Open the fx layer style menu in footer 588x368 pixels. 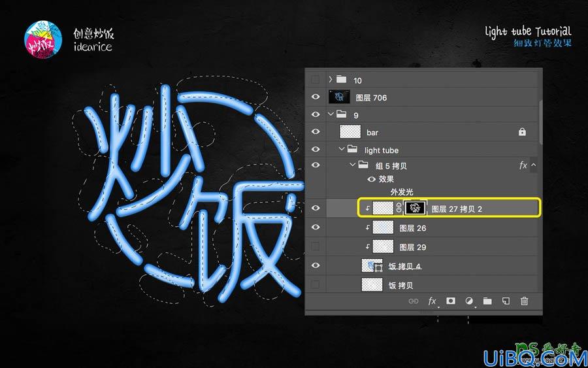click(x=433, y=301)
